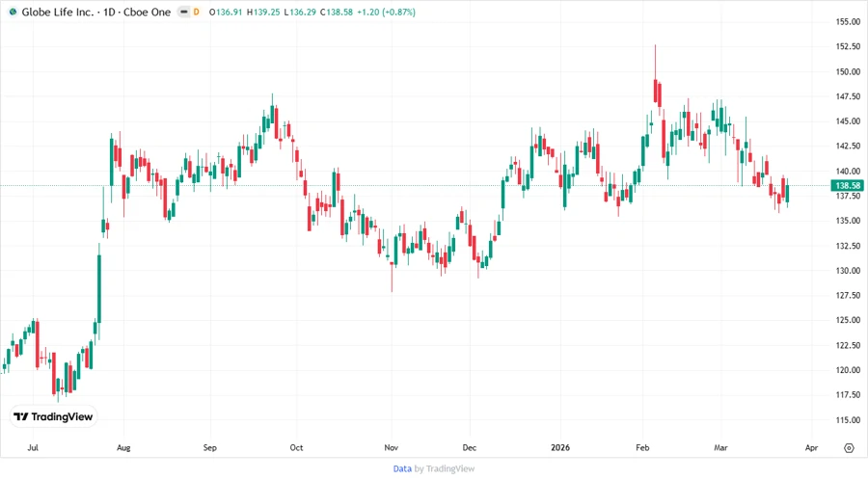Open the Globe Life Inc. symbol title
The width and height of the screenshot is (868, 480).
(x=95, y=12)
